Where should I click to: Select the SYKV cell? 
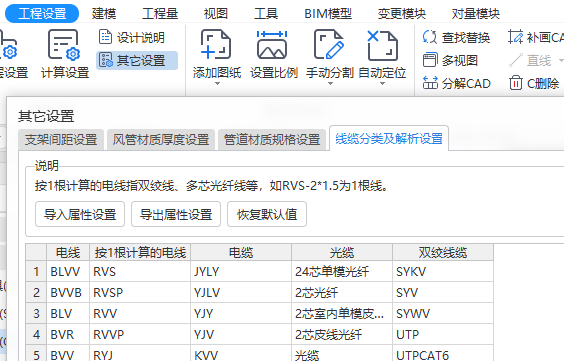coord(443,271)
